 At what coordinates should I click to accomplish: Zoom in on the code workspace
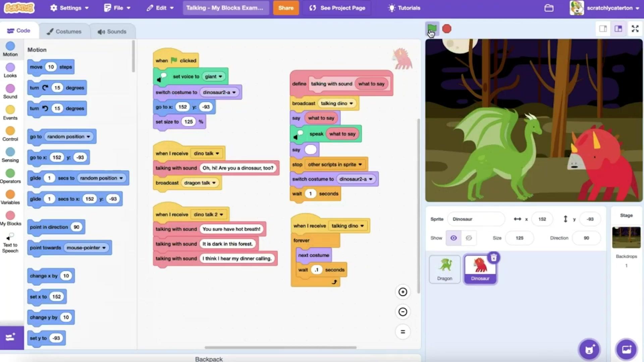point(402,292)
